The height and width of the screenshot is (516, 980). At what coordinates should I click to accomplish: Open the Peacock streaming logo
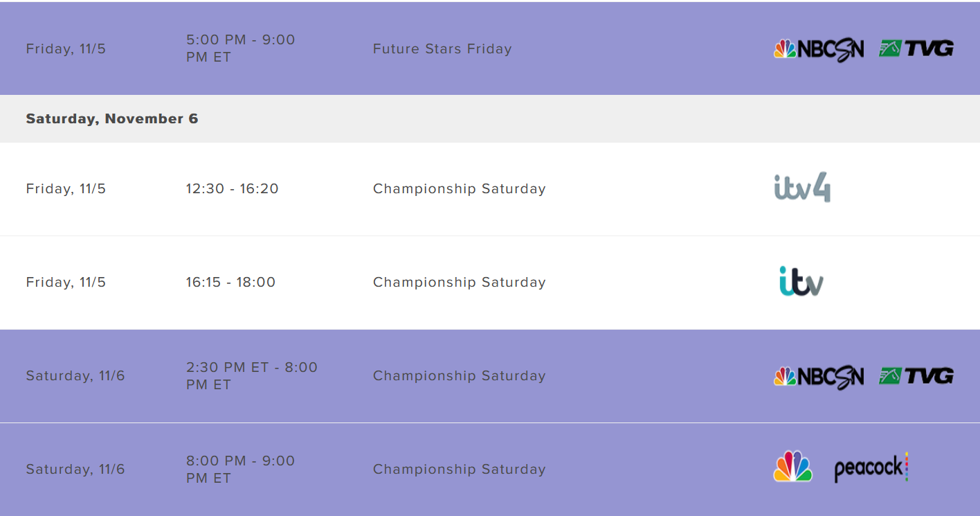[x=871, y=468]
